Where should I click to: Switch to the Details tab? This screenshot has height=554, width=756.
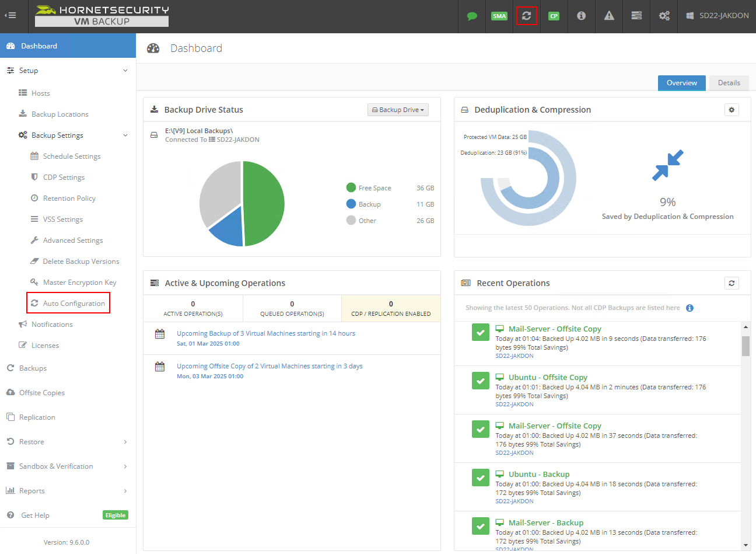pos(729,83)
